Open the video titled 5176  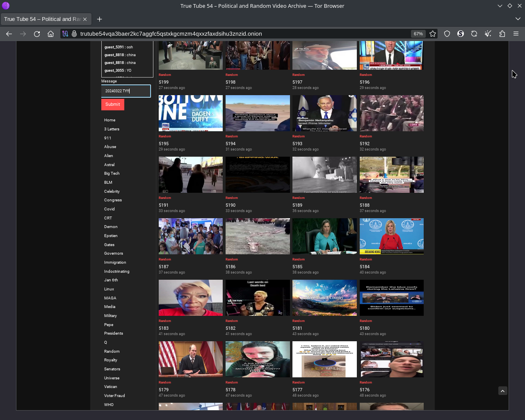pos(365,390)
